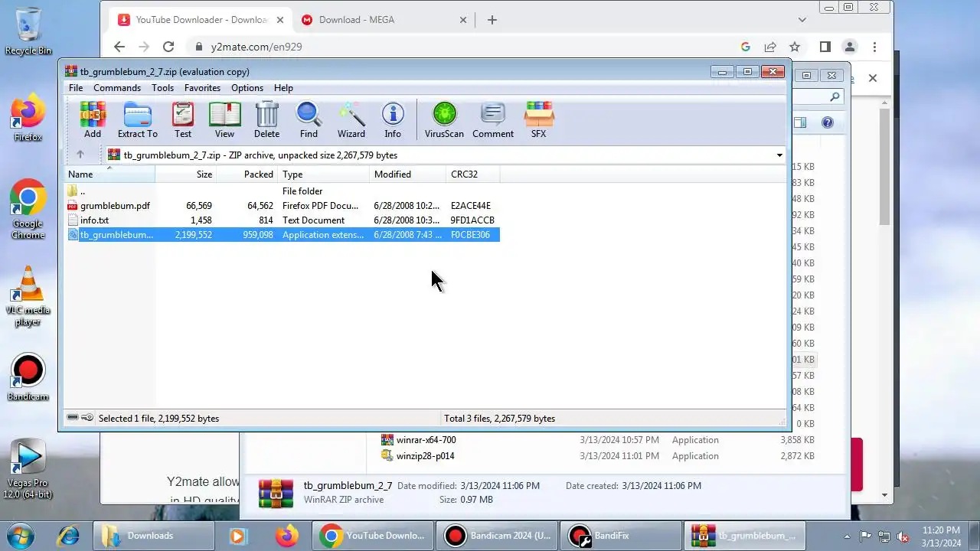Open the Bandicam desktop shortcut
Image resolution: width=980 pixels, height=551 pixels.
[x=28, y=377]
